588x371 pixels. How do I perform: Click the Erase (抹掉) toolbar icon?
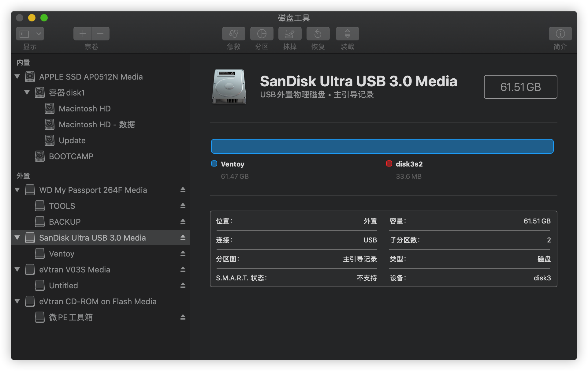point(290,34)
